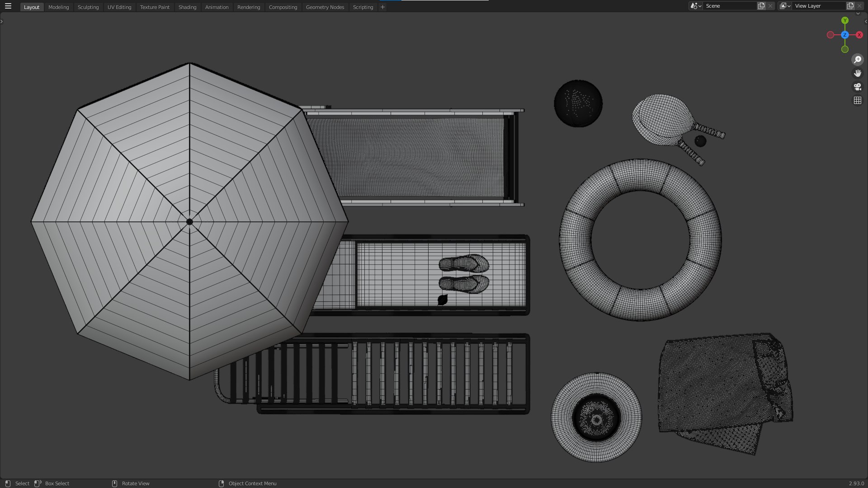The height and width of the screenshot is (488, 868).
Task: Open the scene browse dropdown
Action: pos(695,6)
